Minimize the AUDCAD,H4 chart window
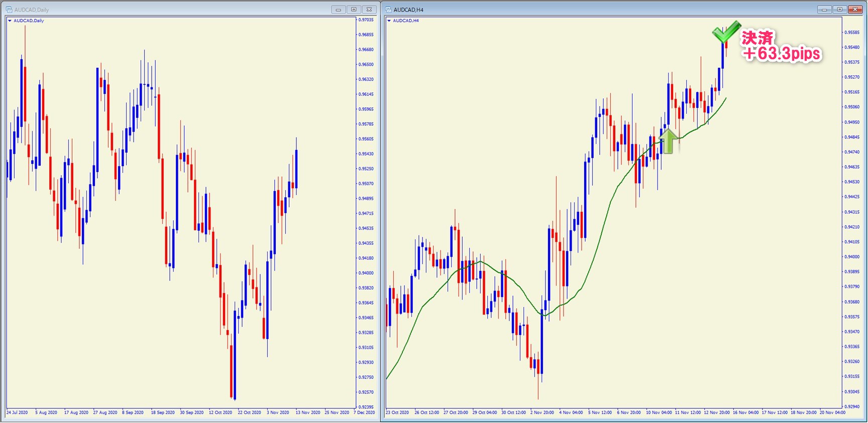The image size is (868, 423). [824, 10]
